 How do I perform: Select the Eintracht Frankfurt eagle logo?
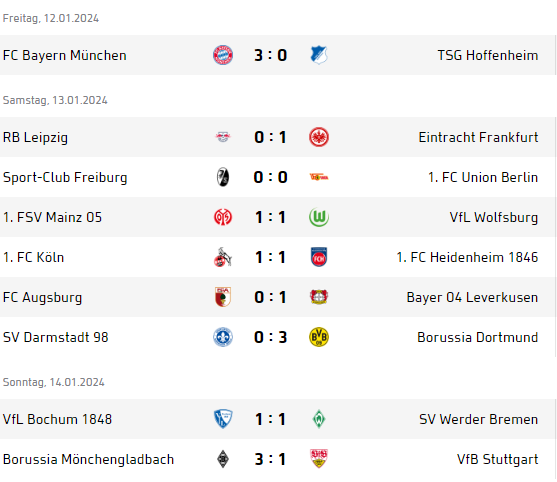point(319,137)
